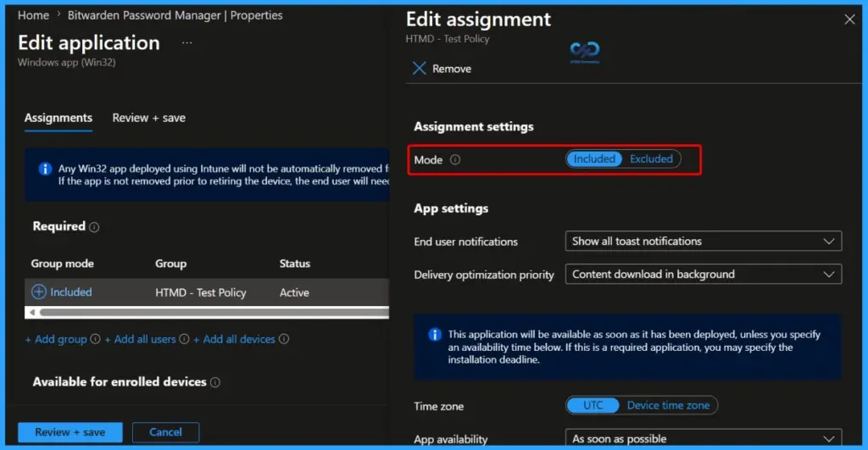This screenshot has height=450, width=868.
Task: Click Status column header
Action: click(x=294, y=264)
